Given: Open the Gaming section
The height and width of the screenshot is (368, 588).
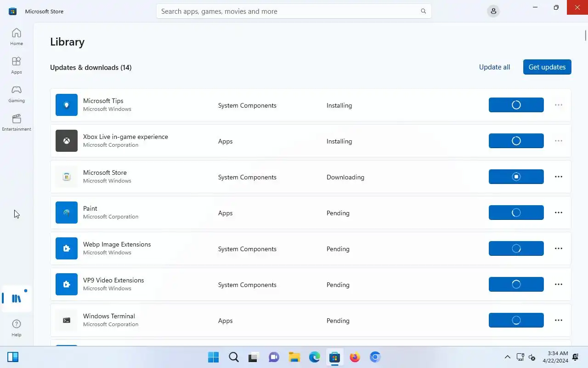Looking at the screenshot, I should point(17,94).
